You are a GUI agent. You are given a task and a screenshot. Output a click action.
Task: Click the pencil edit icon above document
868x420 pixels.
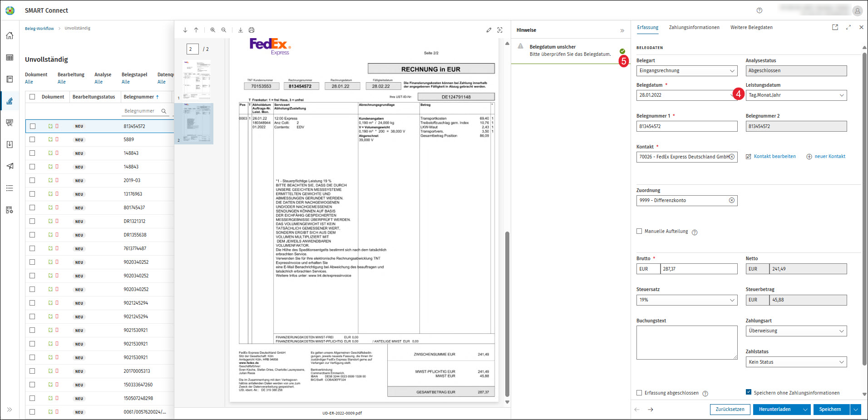[x=489, y=30]
